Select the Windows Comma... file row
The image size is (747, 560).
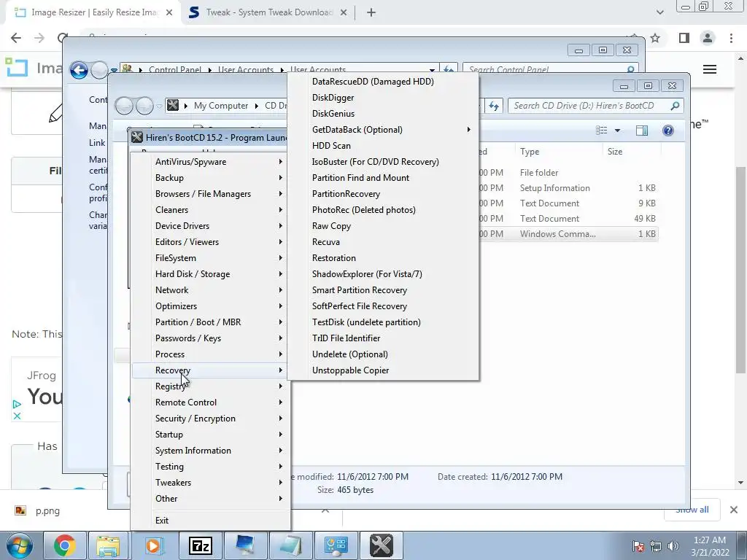pos(568,234)
